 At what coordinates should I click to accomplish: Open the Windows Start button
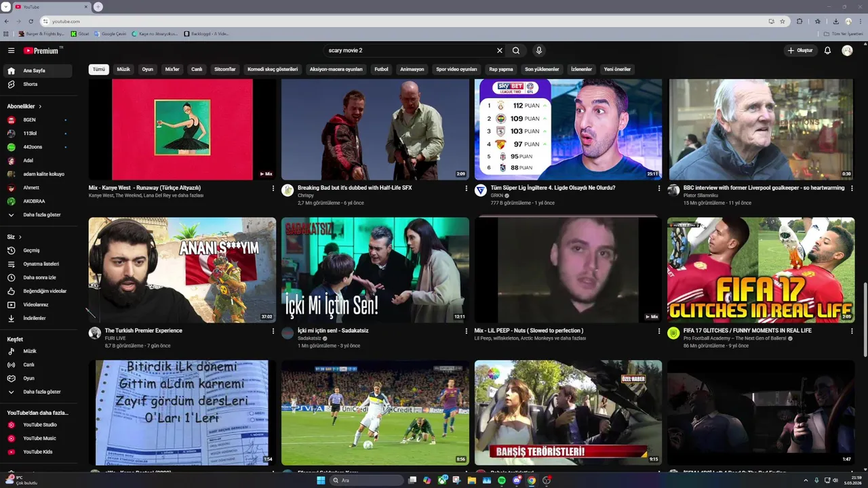click(x=321, y=481)
